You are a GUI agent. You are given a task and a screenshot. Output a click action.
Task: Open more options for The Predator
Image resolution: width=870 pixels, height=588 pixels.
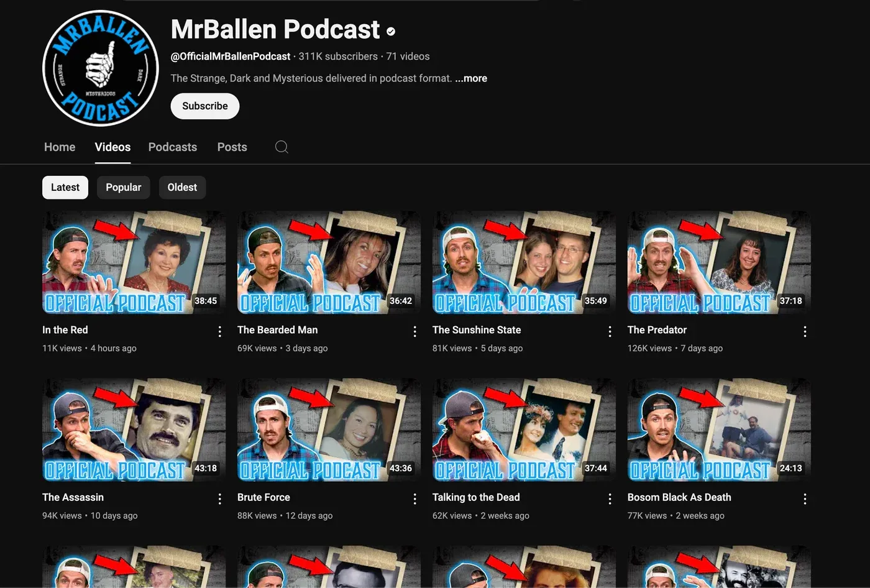805,331
